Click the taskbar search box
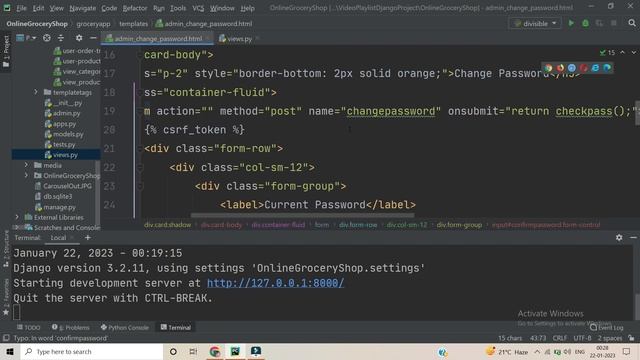640x360 pixels. (92, 351)
